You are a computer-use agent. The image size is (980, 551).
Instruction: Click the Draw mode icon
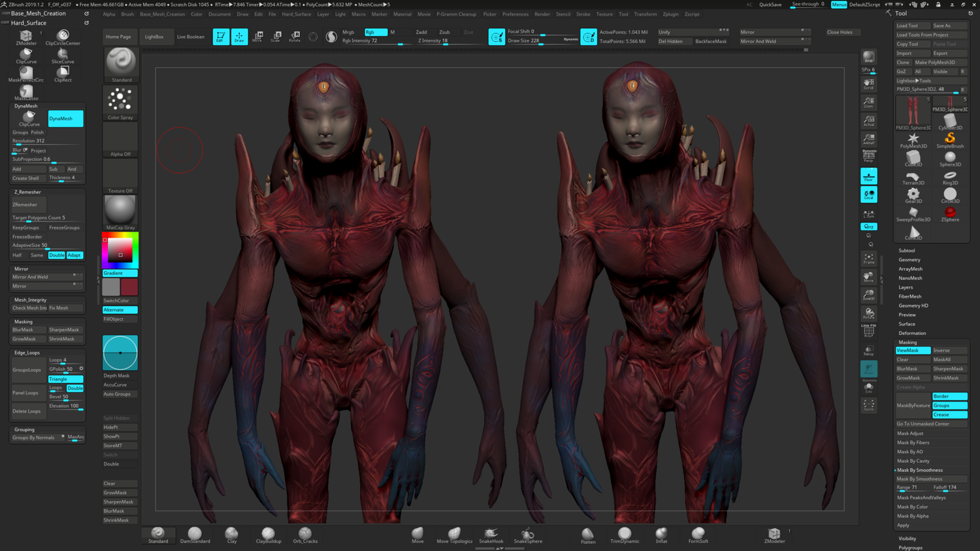click(239, 37)
